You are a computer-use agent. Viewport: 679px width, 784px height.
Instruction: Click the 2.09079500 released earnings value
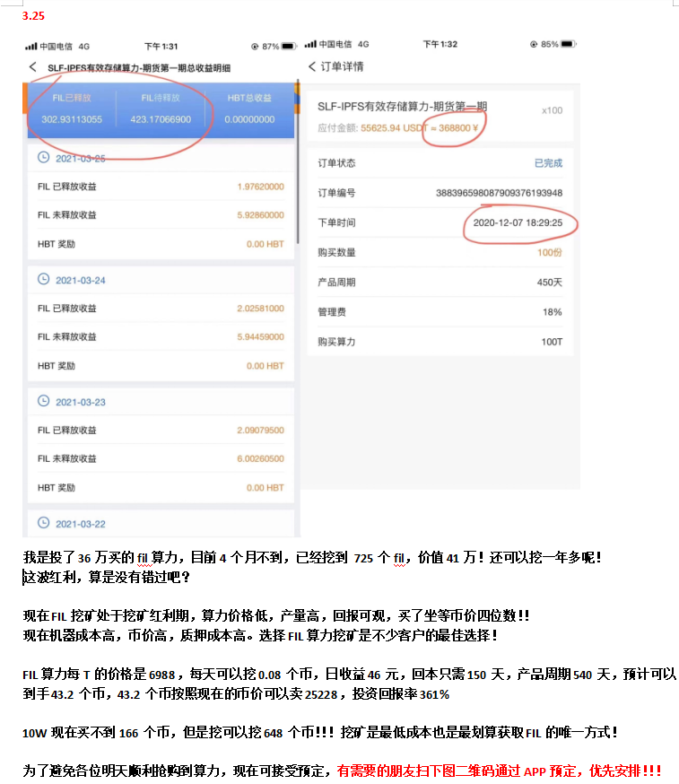pos(260,431)
